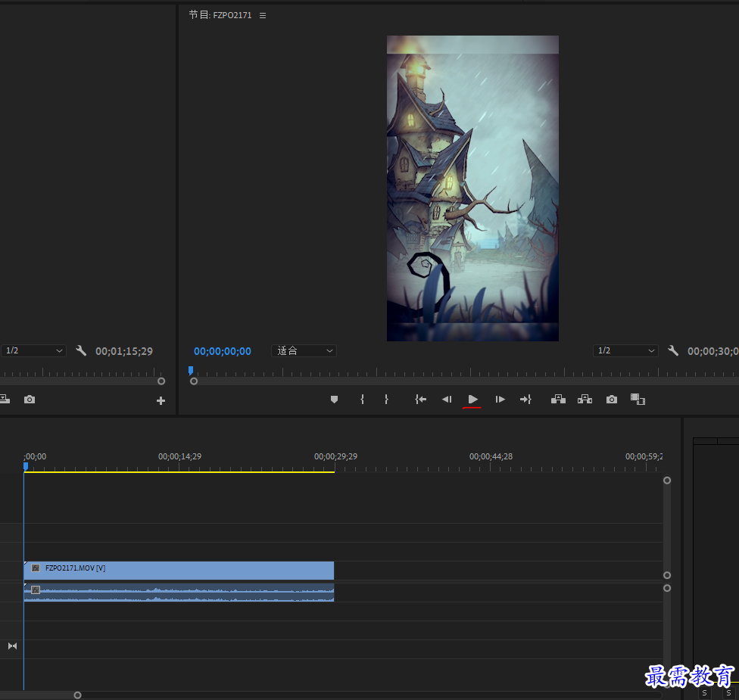
Task: Click the timeline horizontal zoom handle at bottom
Action: coord(78,695)
